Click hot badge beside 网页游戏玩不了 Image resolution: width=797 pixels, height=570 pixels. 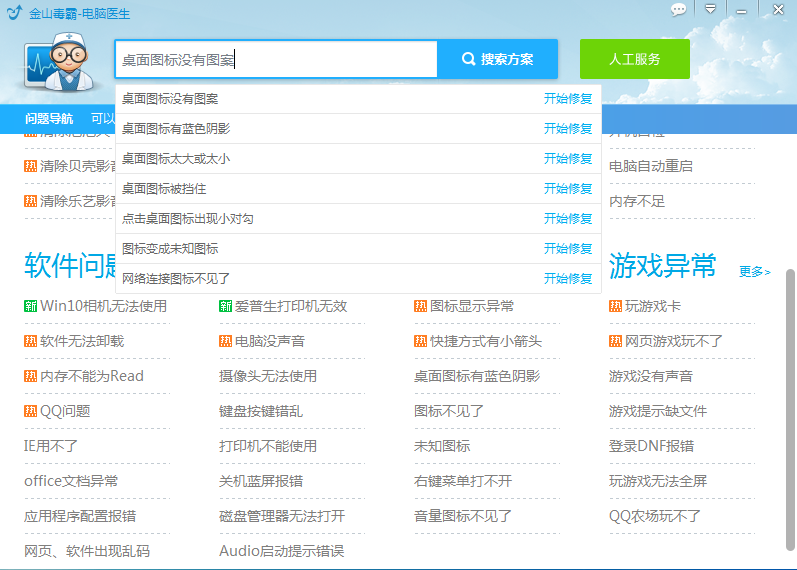click(615, 341)
